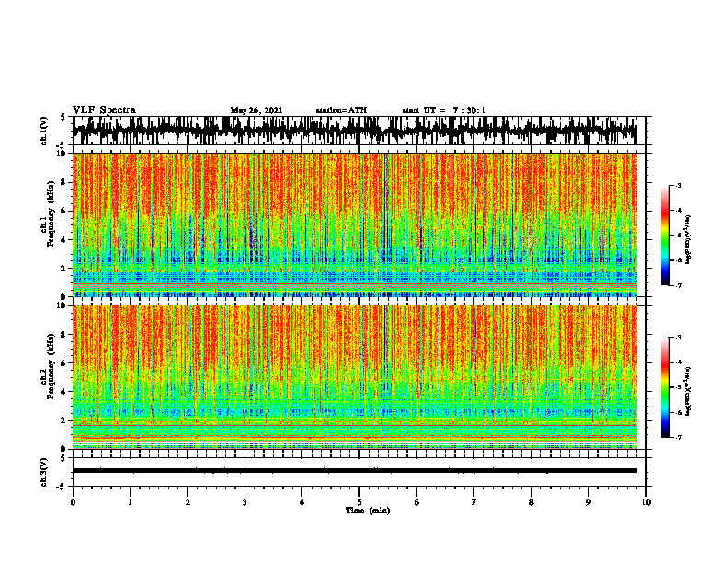Click the Time axis tick label "1"
This screenshot has width=728, height=563.
130,502
